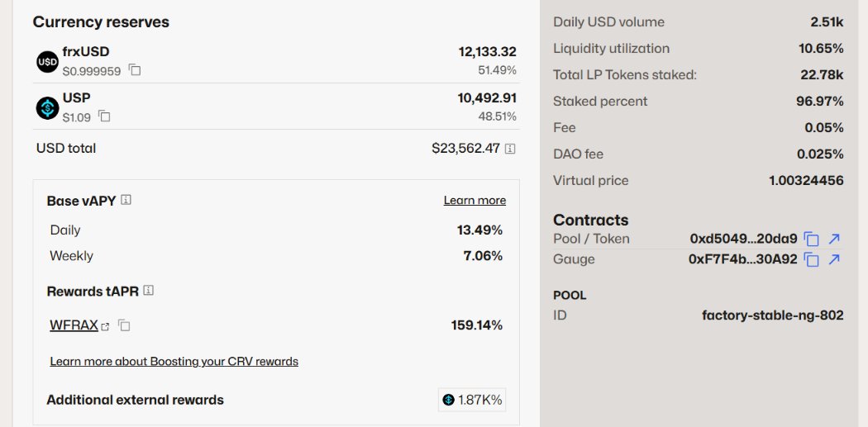Click the $23,562.47 USD total value

pyautogui.click(x=465, y=148)
